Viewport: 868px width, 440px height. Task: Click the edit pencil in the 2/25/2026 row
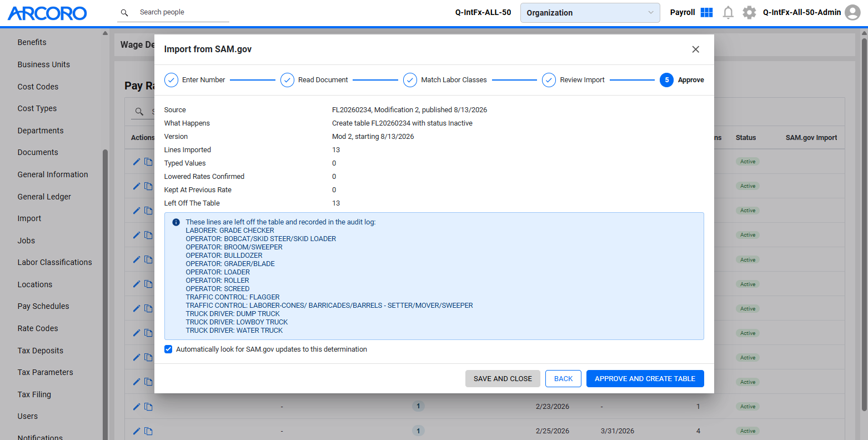(137, 431)
